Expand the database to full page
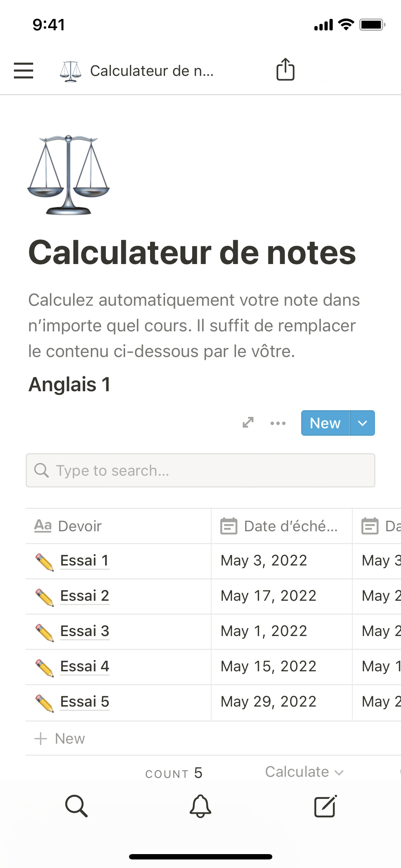The width and height of the screenshot is (401, 868). [248, 423]
